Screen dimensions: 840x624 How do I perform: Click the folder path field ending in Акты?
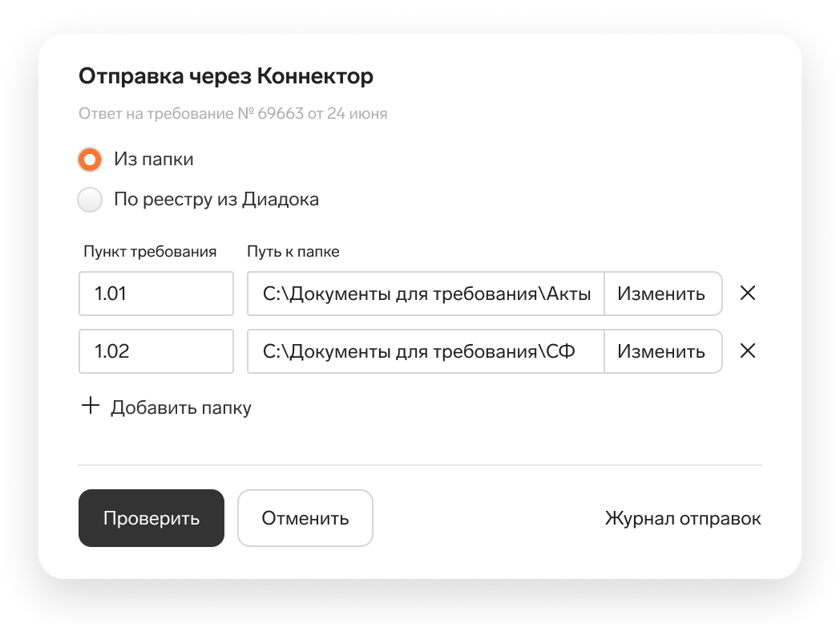[426, 294]
